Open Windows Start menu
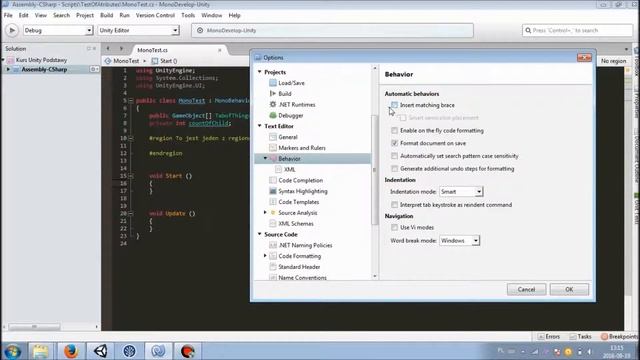This screenshot has height=360, width=640. [x=13, y=351]
